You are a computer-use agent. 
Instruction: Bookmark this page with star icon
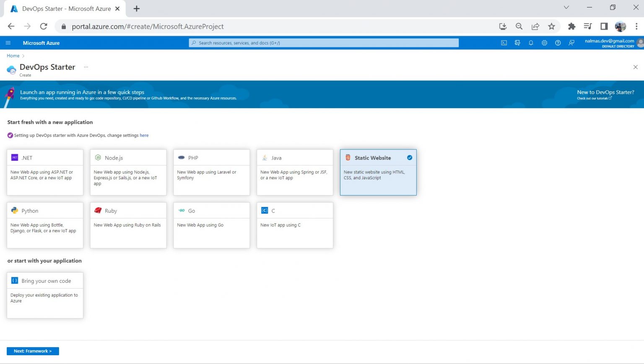[x=552, y=26]
